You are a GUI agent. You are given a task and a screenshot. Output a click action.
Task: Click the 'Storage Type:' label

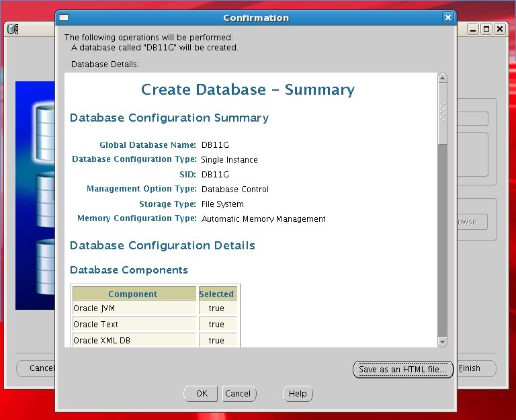pos(167,204)
